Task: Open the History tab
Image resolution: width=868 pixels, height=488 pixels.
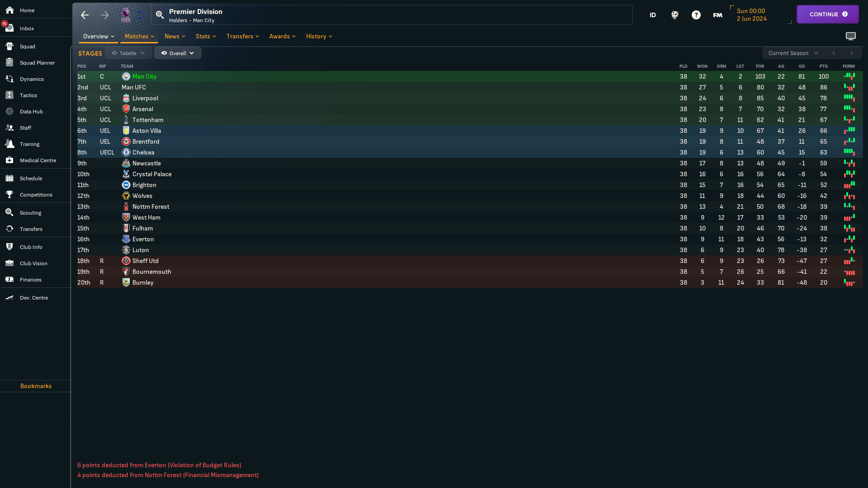Action: click(319, 36)
